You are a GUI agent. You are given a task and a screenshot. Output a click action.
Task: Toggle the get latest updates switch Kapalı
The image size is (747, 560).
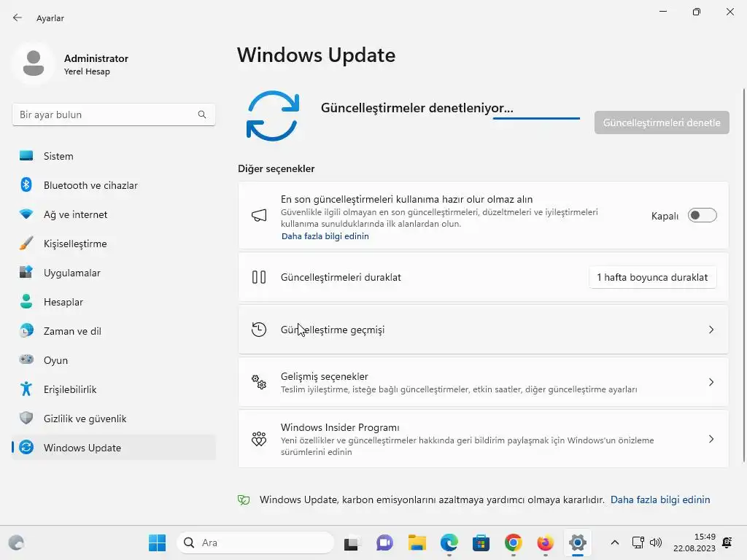(x=702, y=215)
